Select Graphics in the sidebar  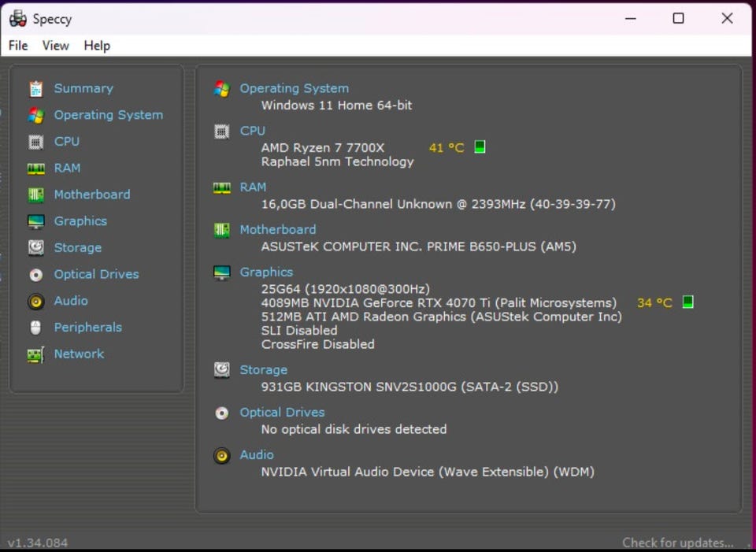[x=80, y=221]
